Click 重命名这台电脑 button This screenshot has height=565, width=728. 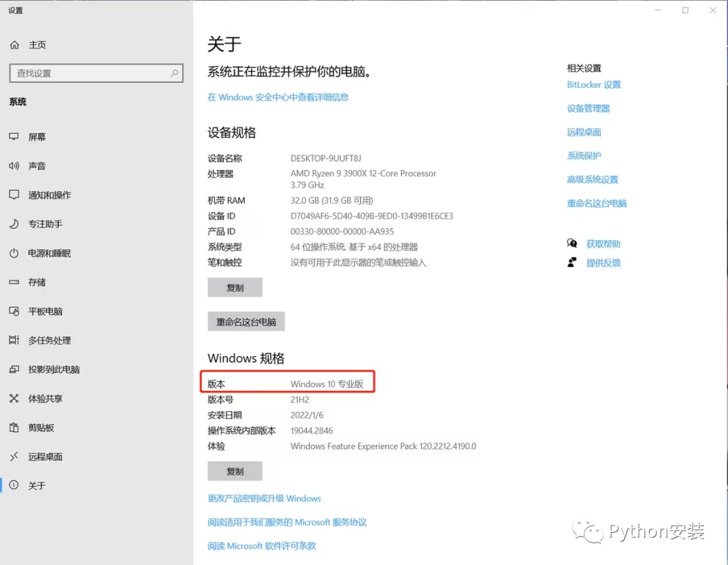coord(246,321)
